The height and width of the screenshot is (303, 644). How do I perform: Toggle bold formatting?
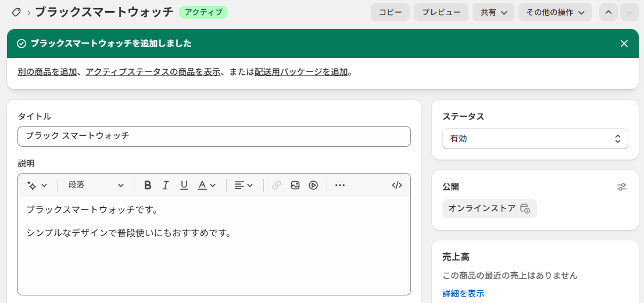148,185
